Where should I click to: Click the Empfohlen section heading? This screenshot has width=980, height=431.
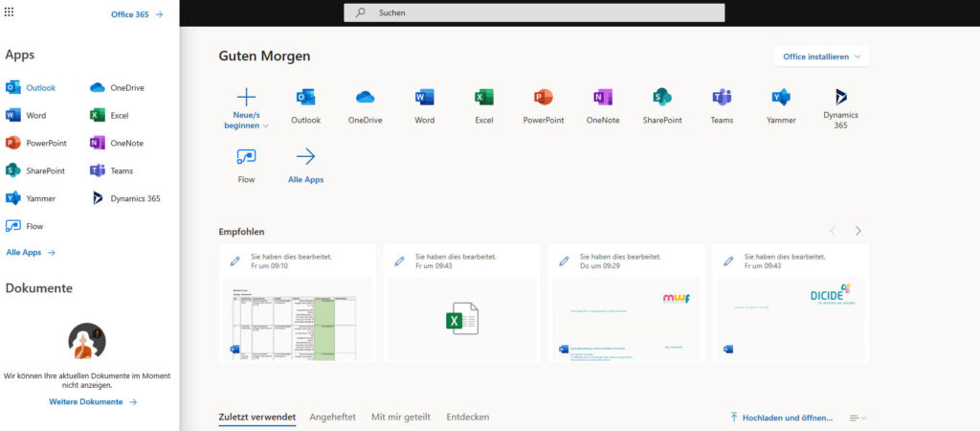tap(242, 232)
